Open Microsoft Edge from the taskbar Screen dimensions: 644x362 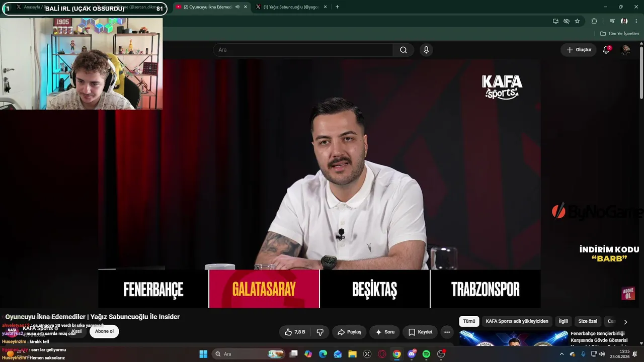tap(323, 354)
